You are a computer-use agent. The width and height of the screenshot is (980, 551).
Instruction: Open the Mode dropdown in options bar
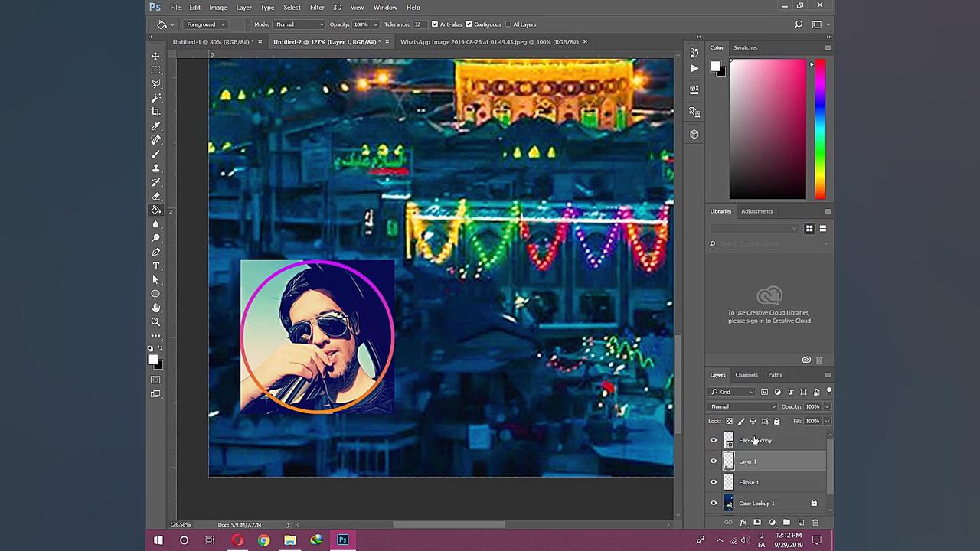tap(299, 24)
